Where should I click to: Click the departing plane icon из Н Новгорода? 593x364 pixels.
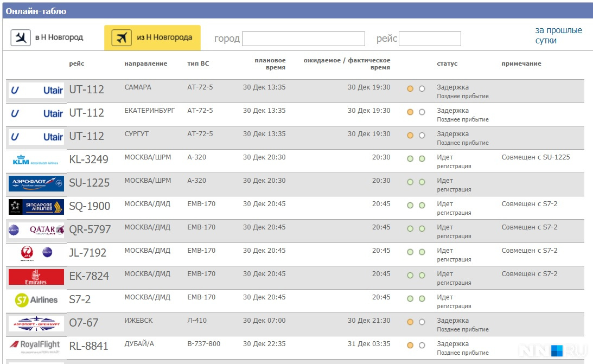coord(122,38)
